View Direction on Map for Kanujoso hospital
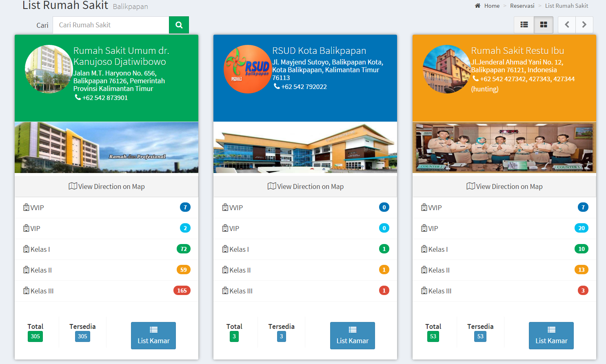This screenshot has width=606, height=364. coord(107,186)
